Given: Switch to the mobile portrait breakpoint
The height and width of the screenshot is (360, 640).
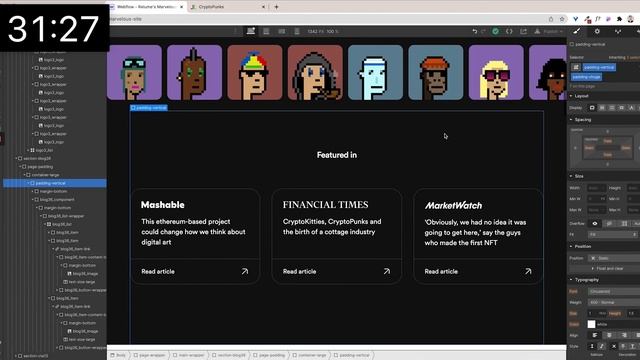Looking at the screenshot, I should 297,31.
